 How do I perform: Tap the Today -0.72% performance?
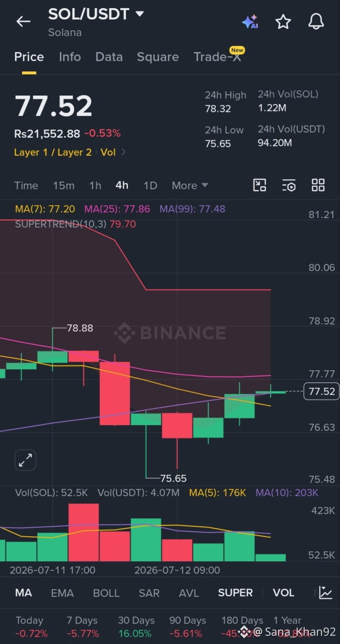pyautogui.click(x=31, y=627)
